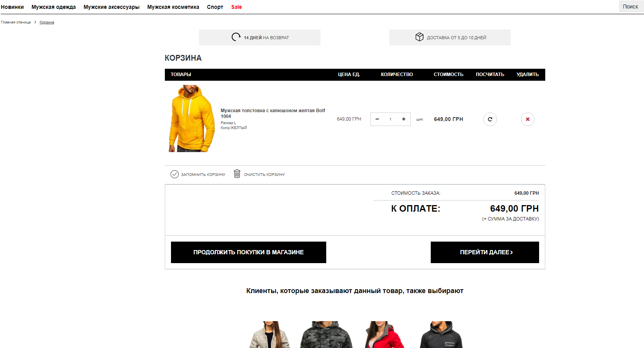Open the yellow hoodie product image
644x348 pixels.
pos(192,118)
